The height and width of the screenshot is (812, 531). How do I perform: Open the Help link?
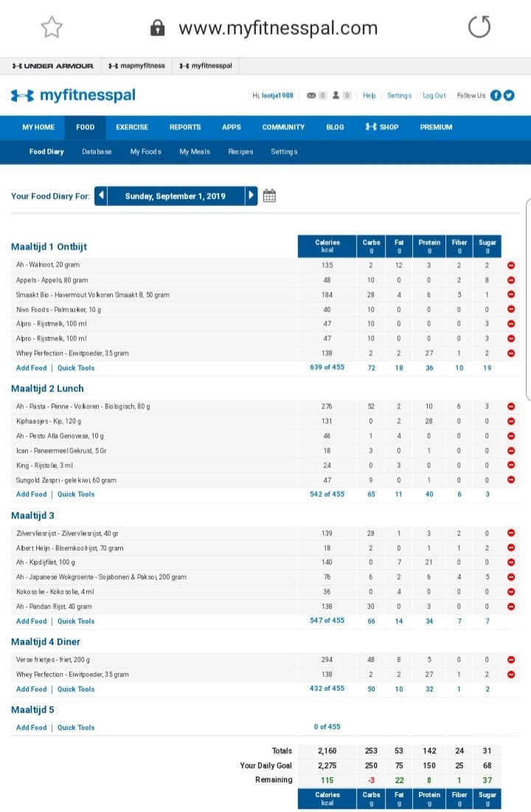pyautogui.click(x=369, y=96)
